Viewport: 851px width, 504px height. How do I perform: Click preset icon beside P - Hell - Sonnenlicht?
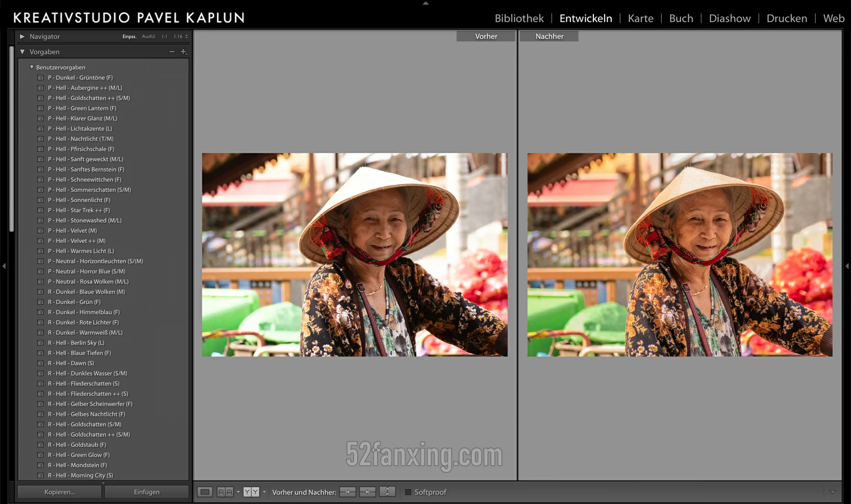click(x=40, y=200)
